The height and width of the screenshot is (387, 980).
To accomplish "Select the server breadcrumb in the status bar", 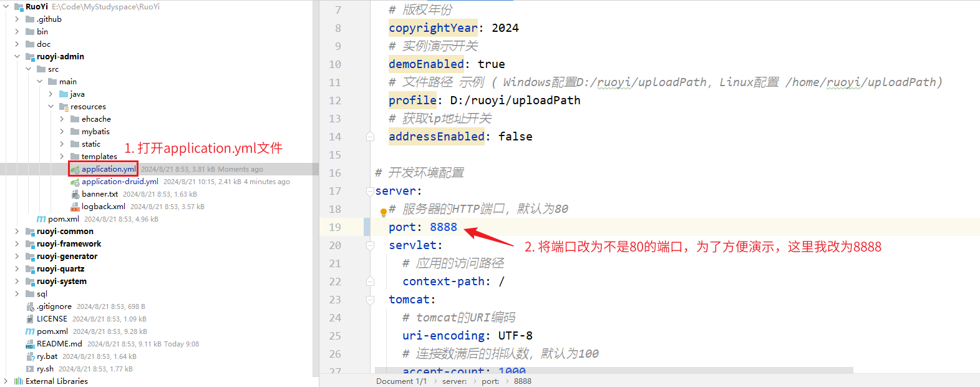I will click(x=454, y=381).
